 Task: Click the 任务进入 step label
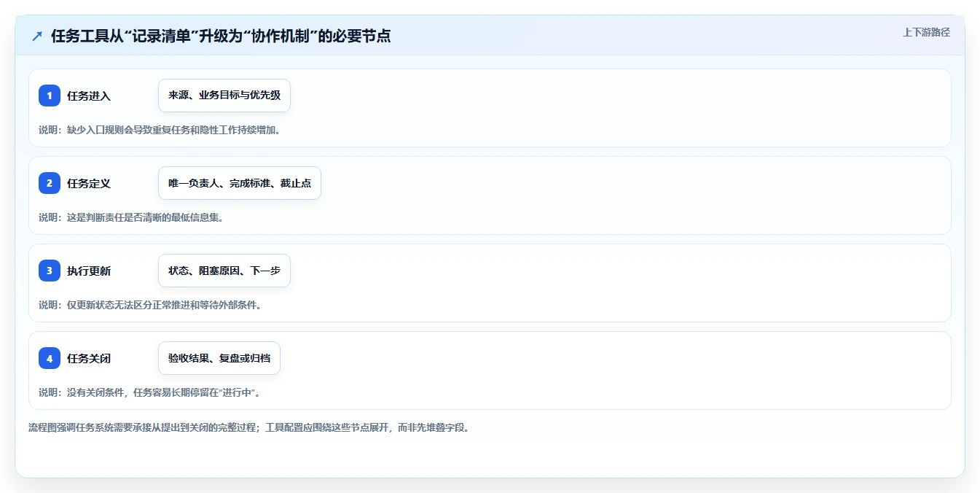point(89,96)
